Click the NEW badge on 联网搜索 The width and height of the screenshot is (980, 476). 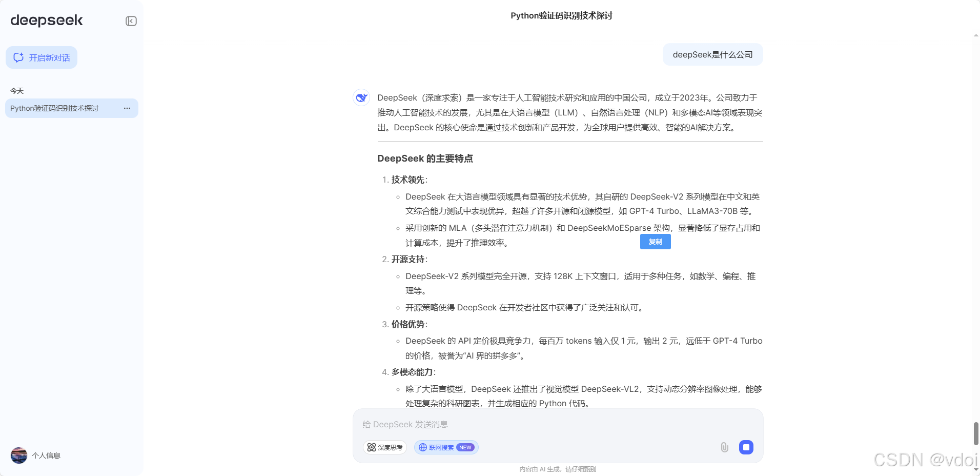[465, 447]
